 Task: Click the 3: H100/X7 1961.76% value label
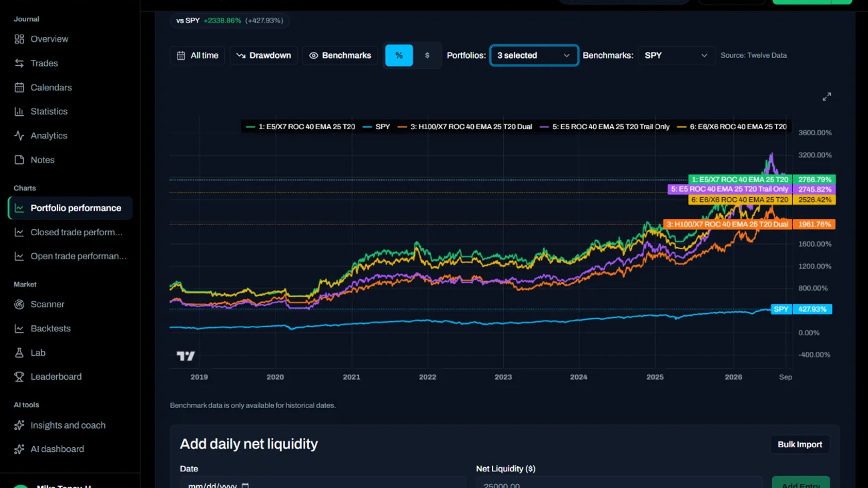[814, 224]
